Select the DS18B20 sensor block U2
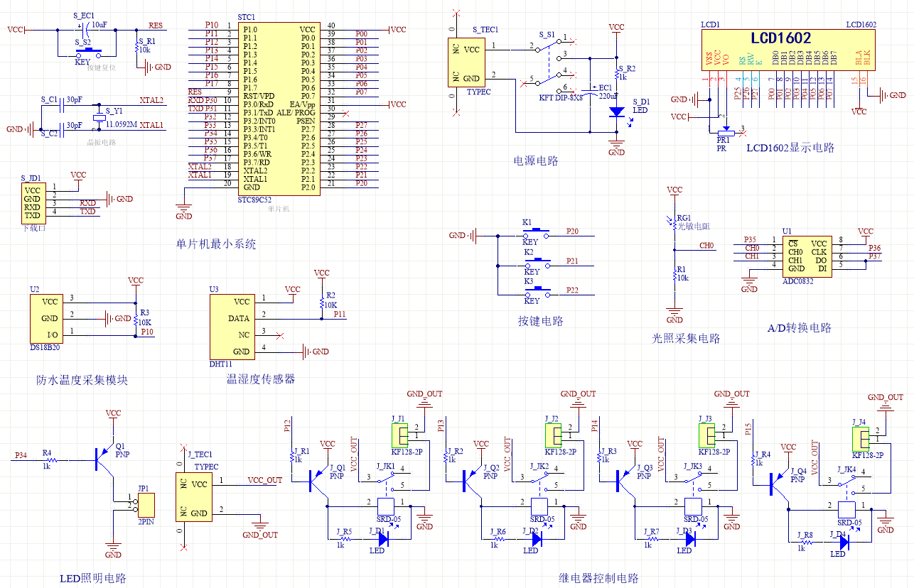Viewport: 914px width, 588px height. [x=46, y=318]
